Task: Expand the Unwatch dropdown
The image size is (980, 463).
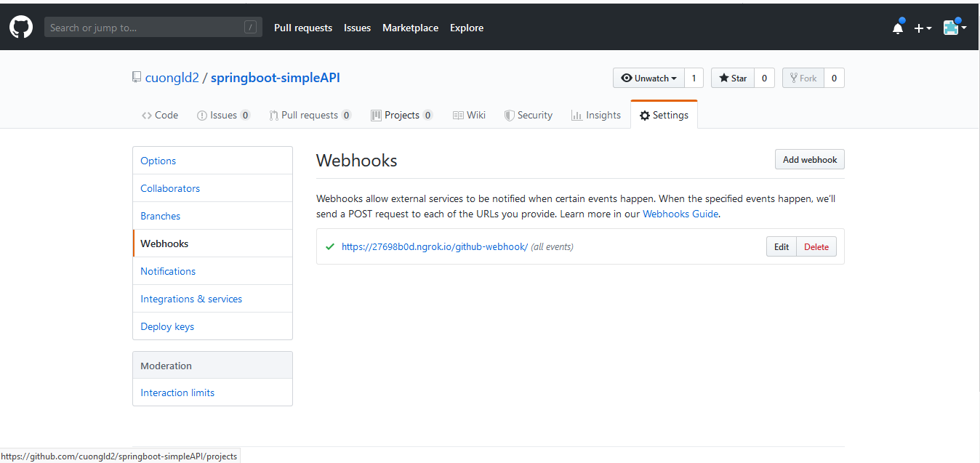Action: tap(648, 78)
